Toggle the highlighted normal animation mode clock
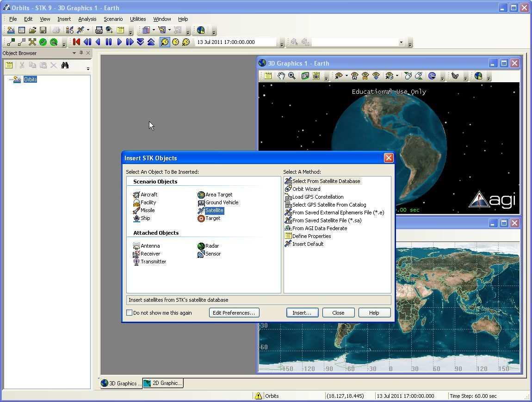The height and width of the screenshot is (402, 532). click(x=165, y=42)
